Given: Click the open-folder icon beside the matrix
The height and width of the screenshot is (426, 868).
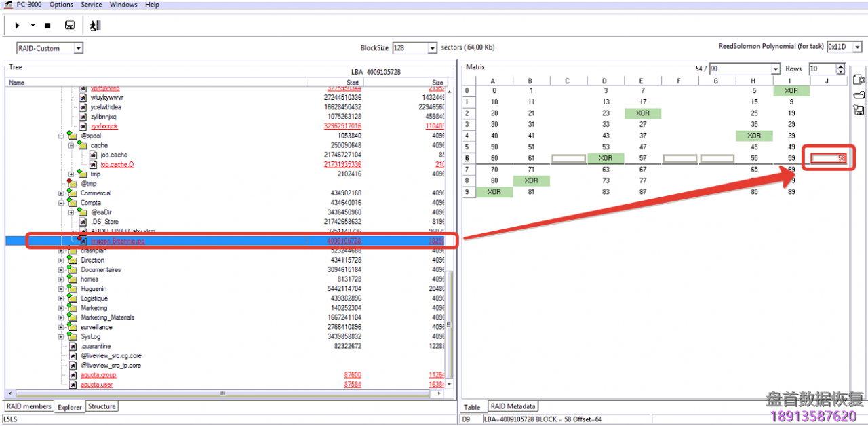Looking at the screenshot, I should (859, 94).
